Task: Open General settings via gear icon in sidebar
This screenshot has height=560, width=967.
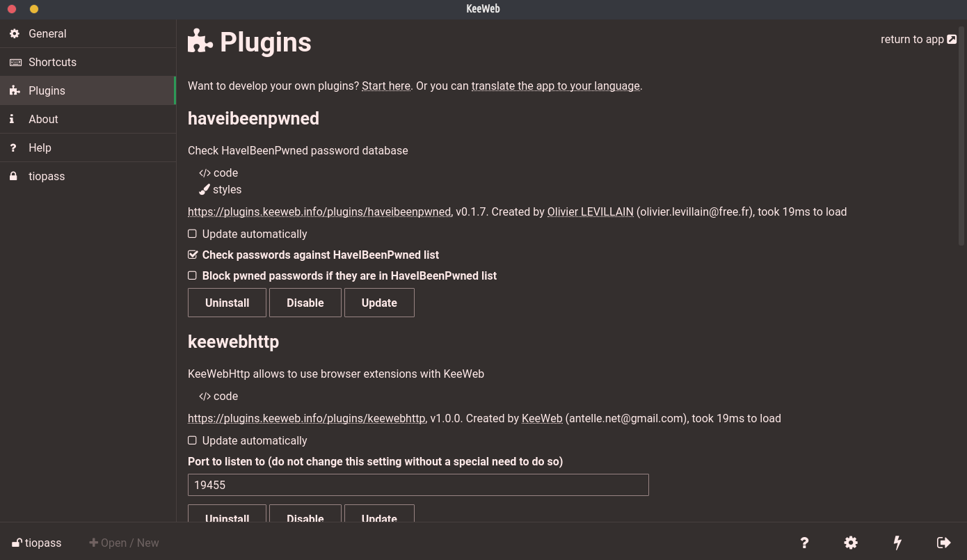Action: (14, 33)
